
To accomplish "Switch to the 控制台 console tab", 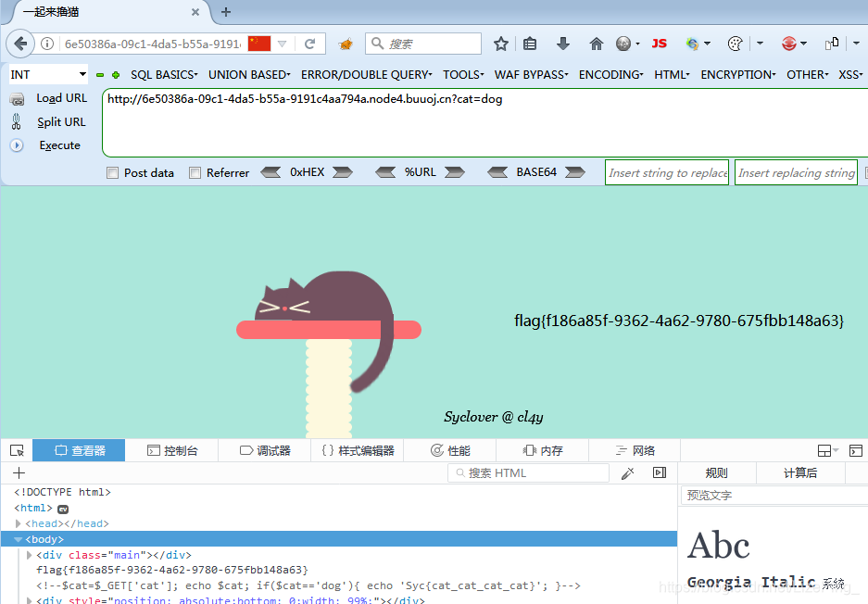I will 172,450.
